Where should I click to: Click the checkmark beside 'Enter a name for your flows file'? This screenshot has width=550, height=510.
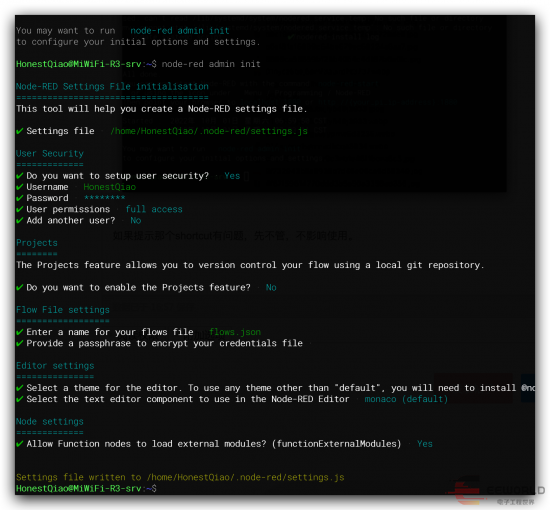coord(20,332)
